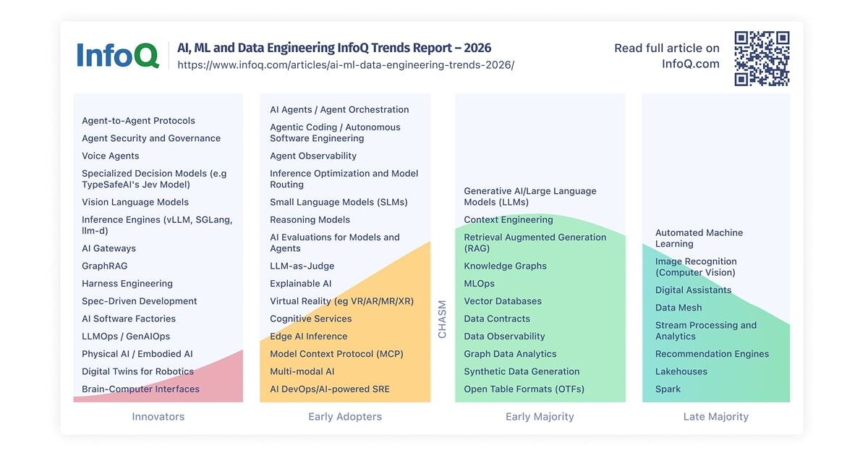Select 'Voice Agents' item
Viewport: 868px width, 456px height.
point(111,156)
